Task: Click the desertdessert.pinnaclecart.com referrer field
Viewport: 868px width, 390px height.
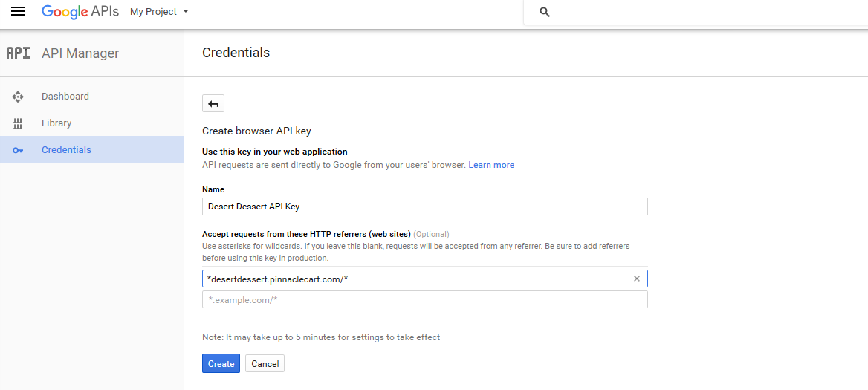Action: click(424, 279)
